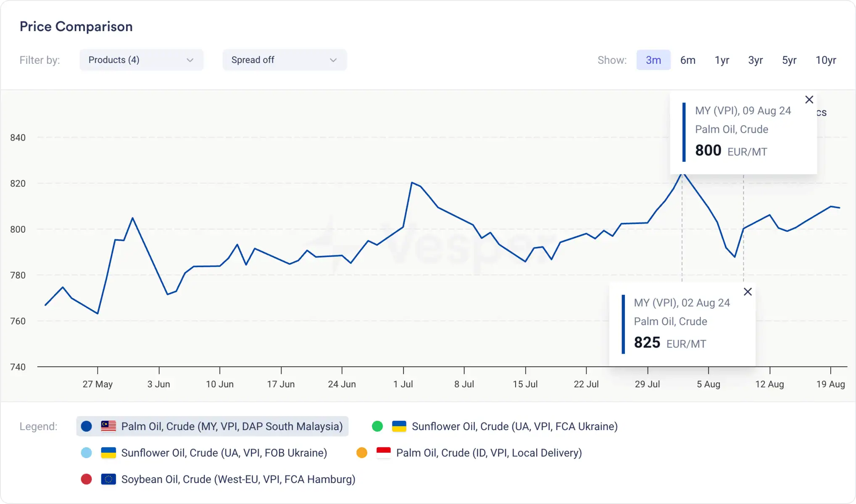Click the MY (VPI), 09 Aug 24 text
The height and width of the screenshot is (504, 856).
[743, 110]
